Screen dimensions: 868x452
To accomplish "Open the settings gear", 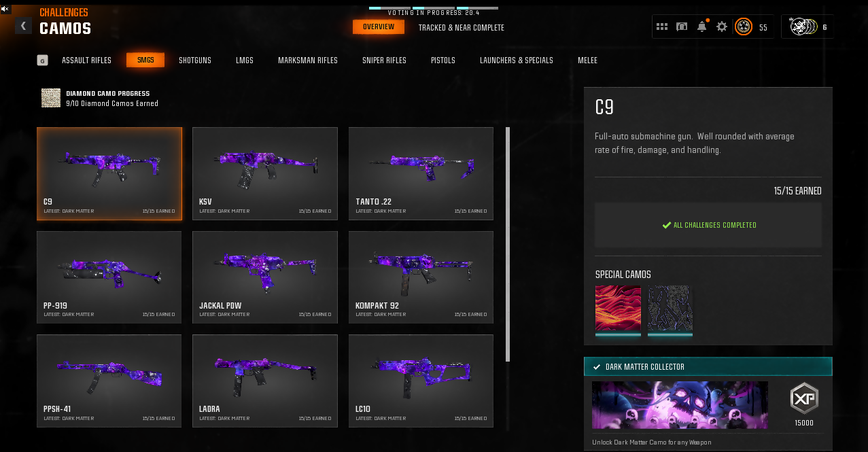I will (722, 27).
